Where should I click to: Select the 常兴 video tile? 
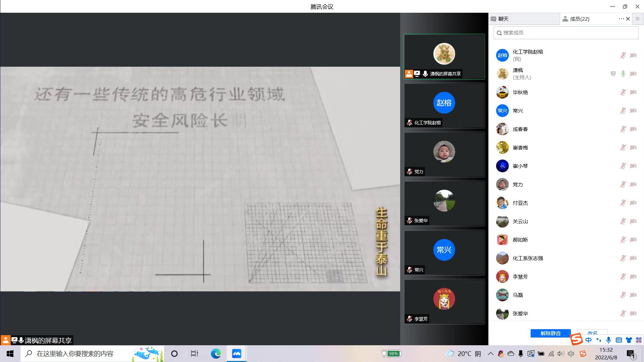(444, 253)
